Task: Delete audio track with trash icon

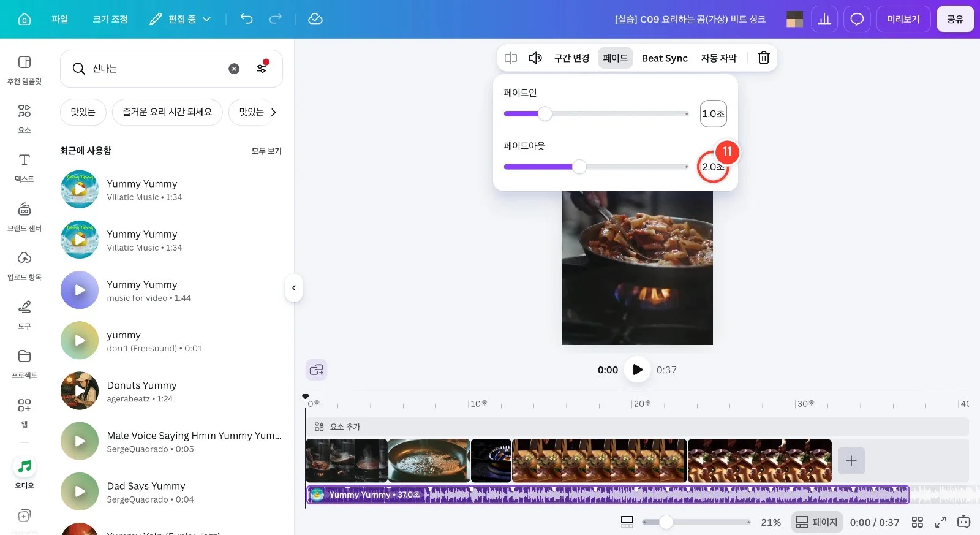Action: click(x=764, y=58)
